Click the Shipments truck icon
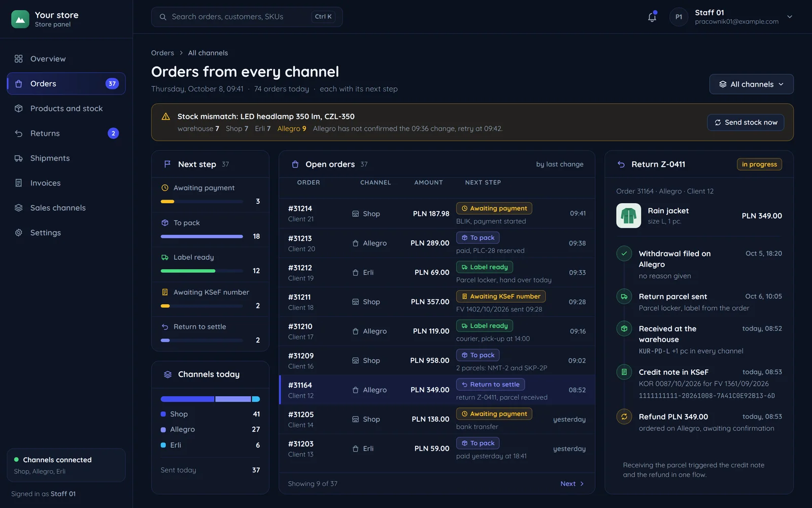 coord(19,158)
